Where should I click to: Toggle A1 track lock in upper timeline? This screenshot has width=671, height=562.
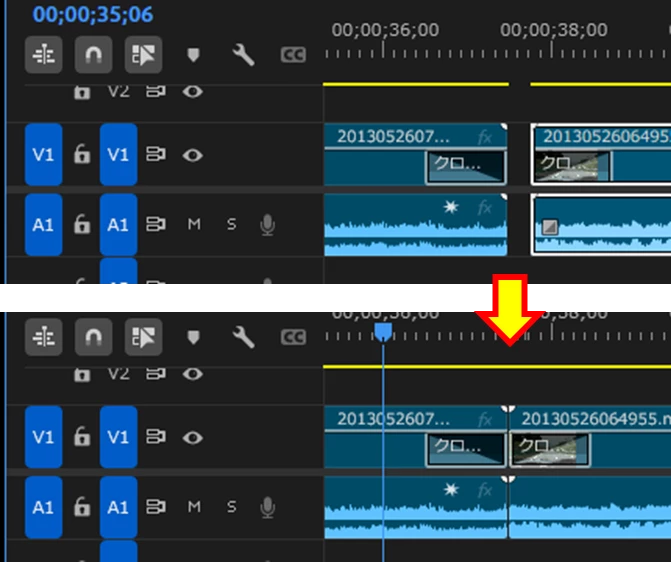(82, 224)
